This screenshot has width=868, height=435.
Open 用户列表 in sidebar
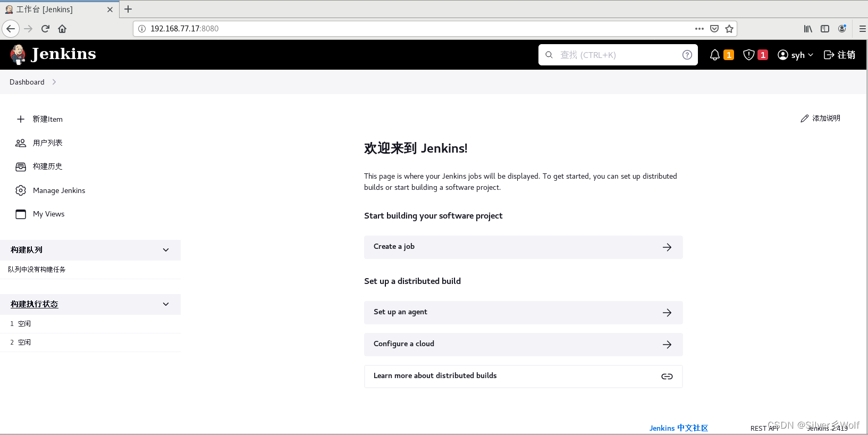pyautogui.click(x=48, y=143)
